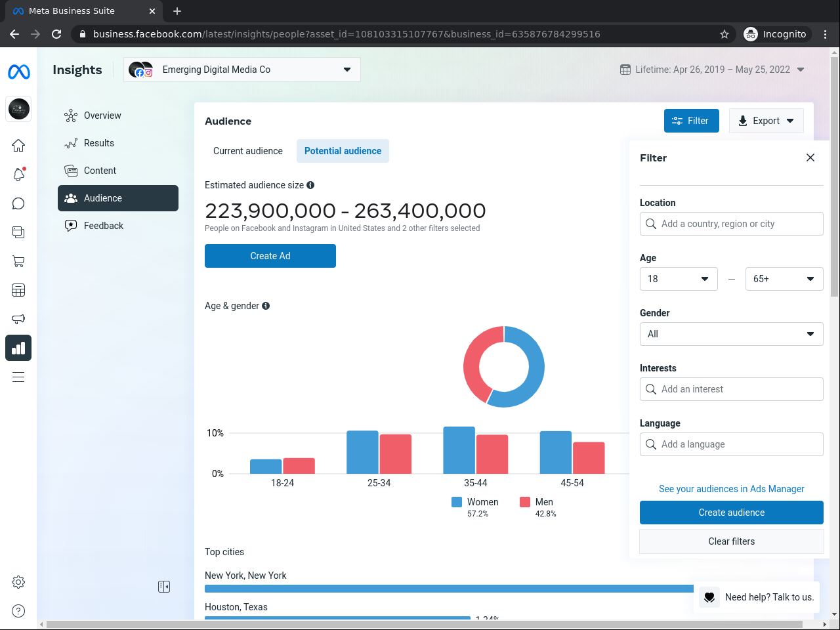The height and width of the screenshot is (630, 840).
Task: Open Chrome three-dot menu
Action: [x=826, y=34]
